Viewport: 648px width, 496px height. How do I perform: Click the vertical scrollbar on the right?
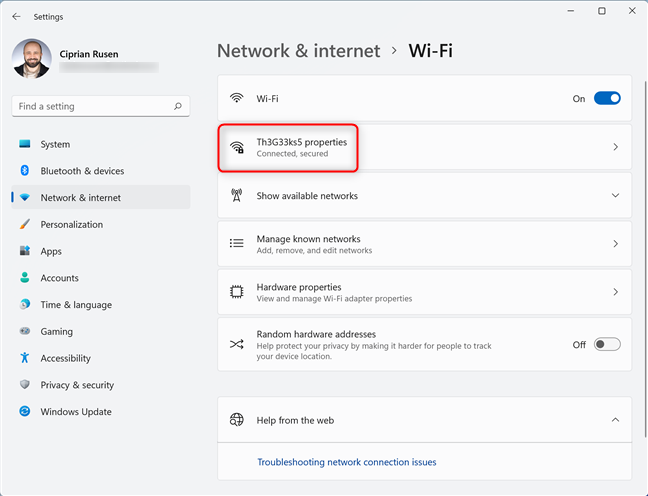pyautogui.click(x=646, y=259)
